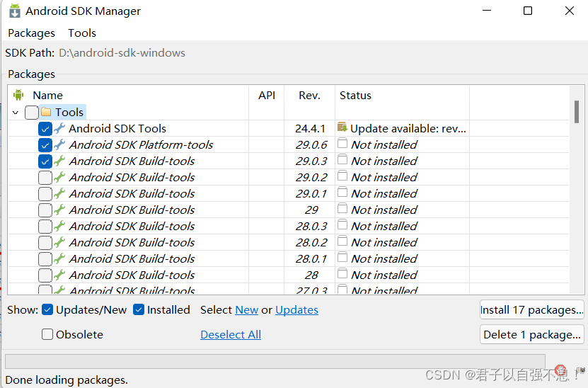This screenshot has height=388, width=588.
Task: Click revision 24.4.1 cell
Action: tap(310, 129)
